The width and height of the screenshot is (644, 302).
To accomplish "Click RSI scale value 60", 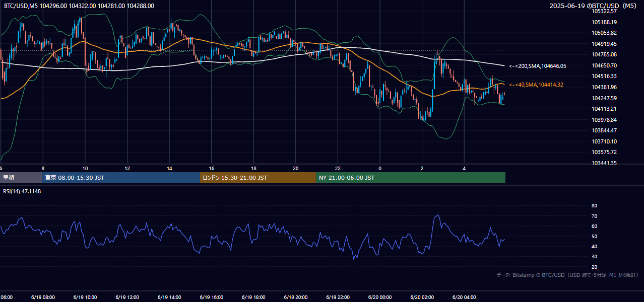I will click(594, 226).
